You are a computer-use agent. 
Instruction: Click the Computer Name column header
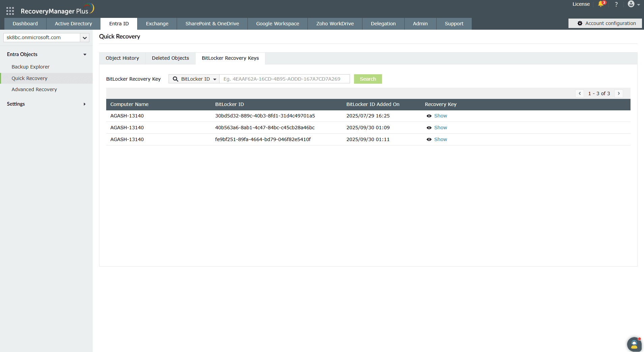pos(129,104)
